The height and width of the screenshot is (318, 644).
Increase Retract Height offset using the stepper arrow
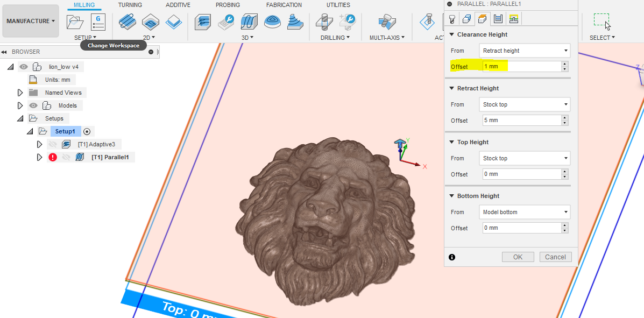point(564,118)
